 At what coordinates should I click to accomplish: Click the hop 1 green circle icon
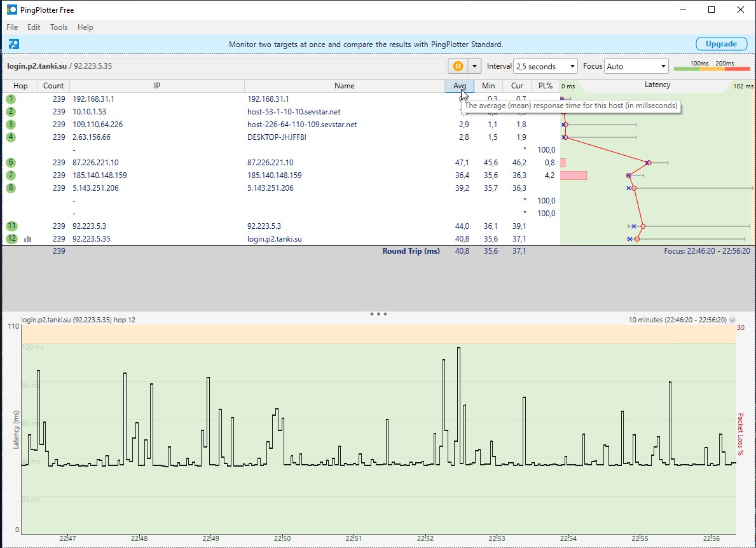(11, 99)
